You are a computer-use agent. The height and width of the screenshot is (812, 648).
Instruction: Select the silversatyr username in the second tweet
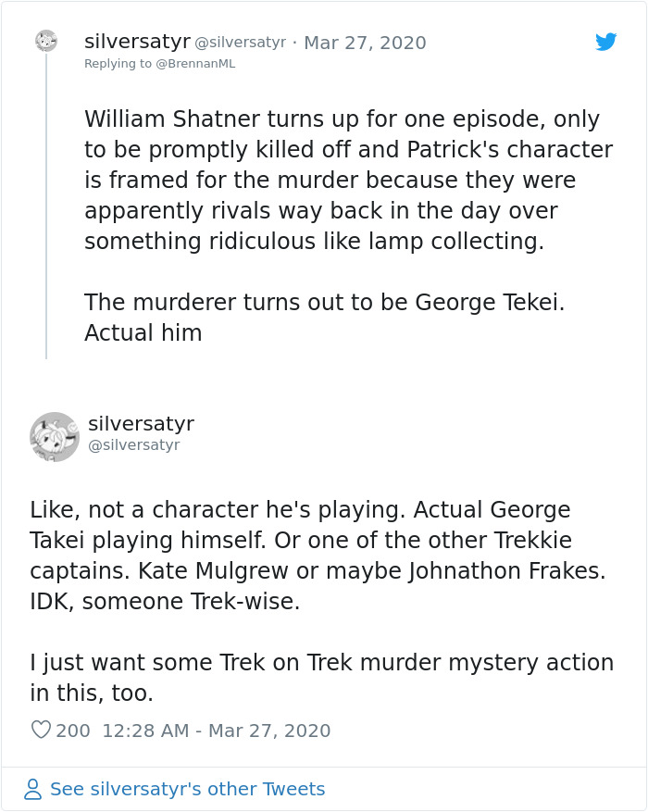(x=141, y=424)
